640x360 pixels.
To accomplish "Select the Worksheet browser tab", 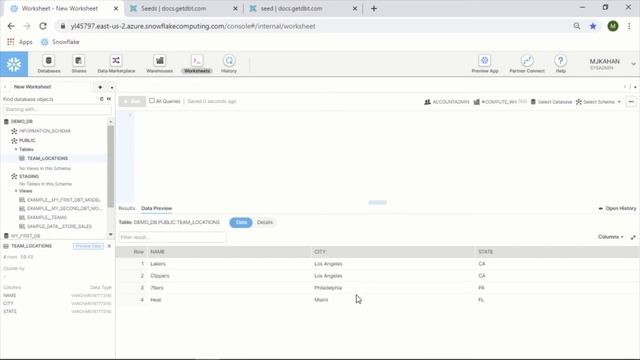I will point(65,9).
